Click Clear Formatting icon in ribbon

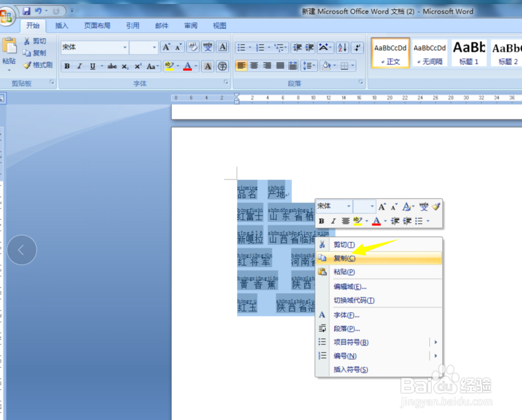point(193,47)
